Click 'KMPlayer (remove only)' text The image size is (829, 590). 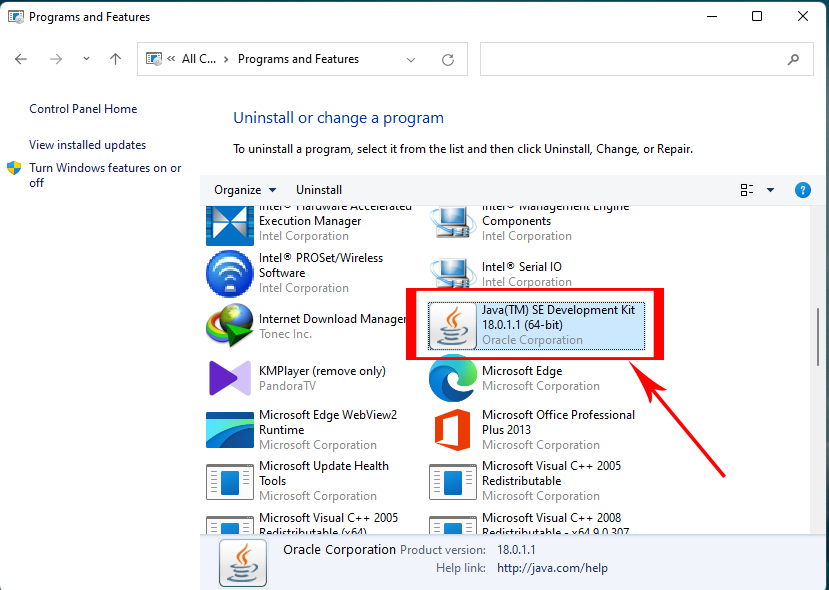322,371
